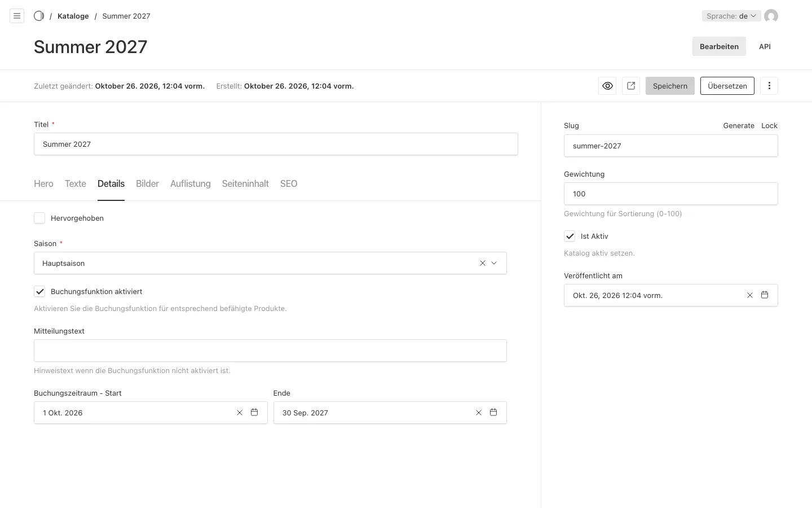Click the Übersetzen button

(x=727, y=86)
